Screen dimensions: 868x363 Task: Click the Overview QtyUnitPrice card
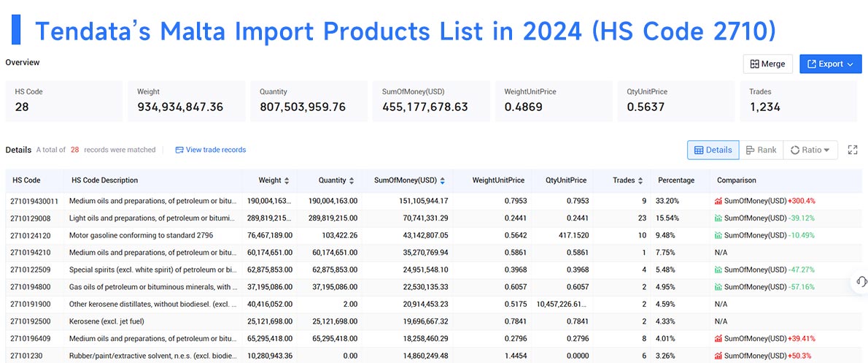[x=676, y=102]
